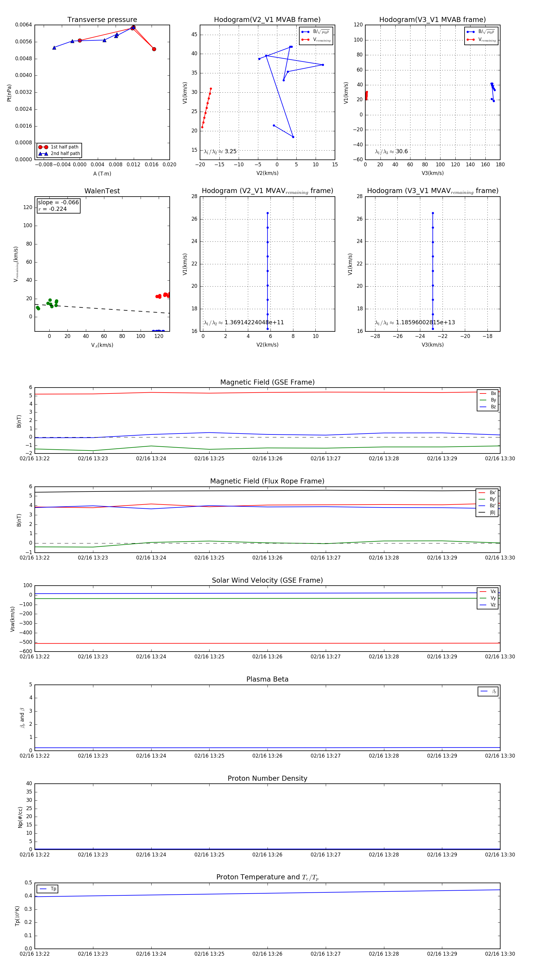Viewport: 535px width, 980px height.
Task: Click the 'Pt(nPa)' axis label
Action: coord(9,93)
